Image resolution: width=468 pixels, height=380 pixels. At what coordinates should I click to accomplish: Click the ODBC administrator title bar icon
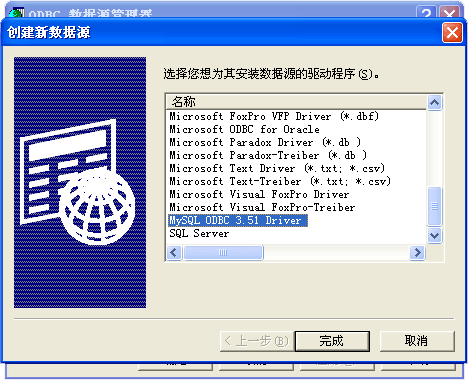(17, 13)
